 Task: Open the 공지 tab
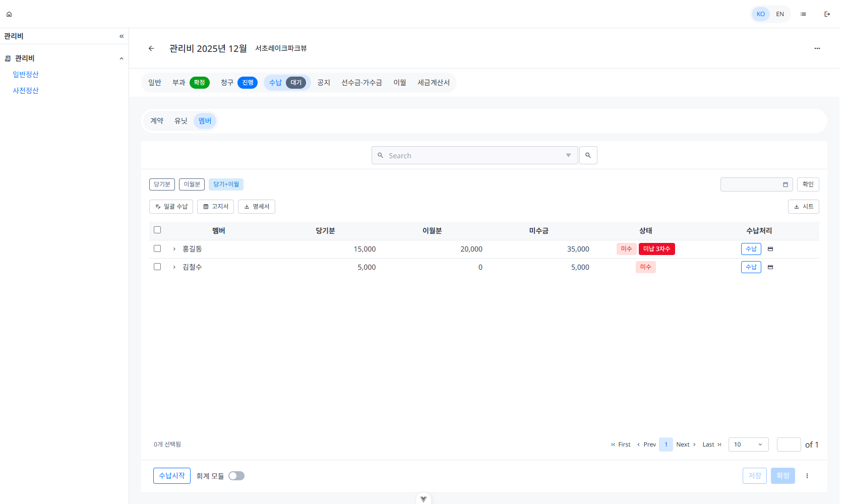click(324, 83)
